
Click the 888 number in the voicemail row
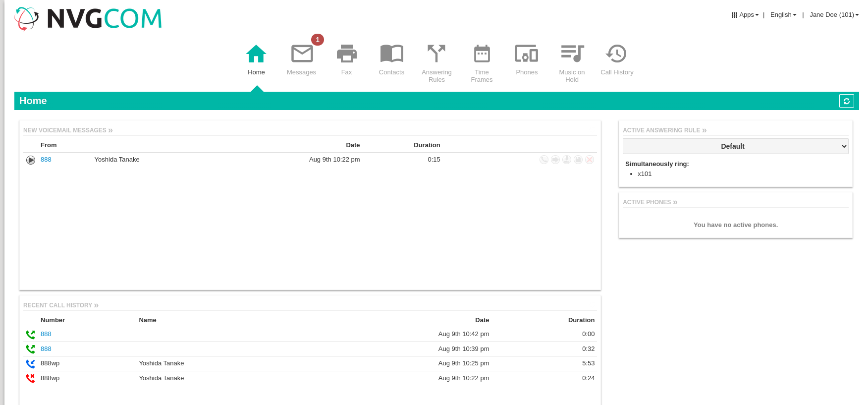coord(46,160)
